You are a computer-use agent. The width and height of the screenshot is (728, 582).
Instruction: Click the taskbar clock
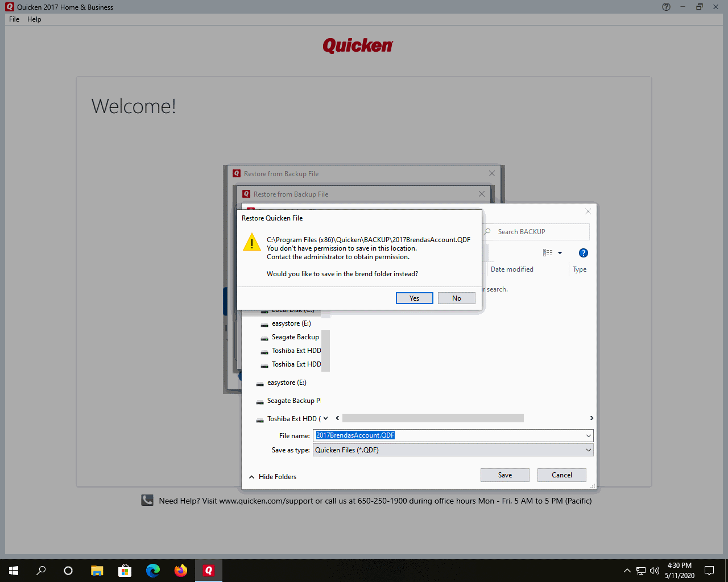[680, 571]
